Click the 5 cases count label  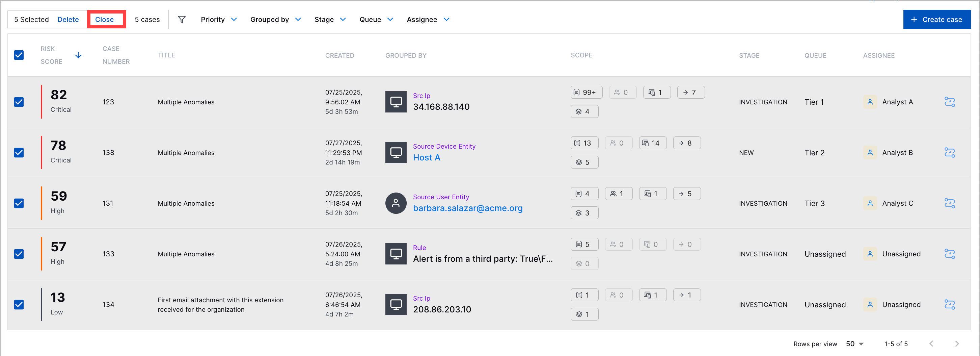pyautogui.click(x=147, y=19)
